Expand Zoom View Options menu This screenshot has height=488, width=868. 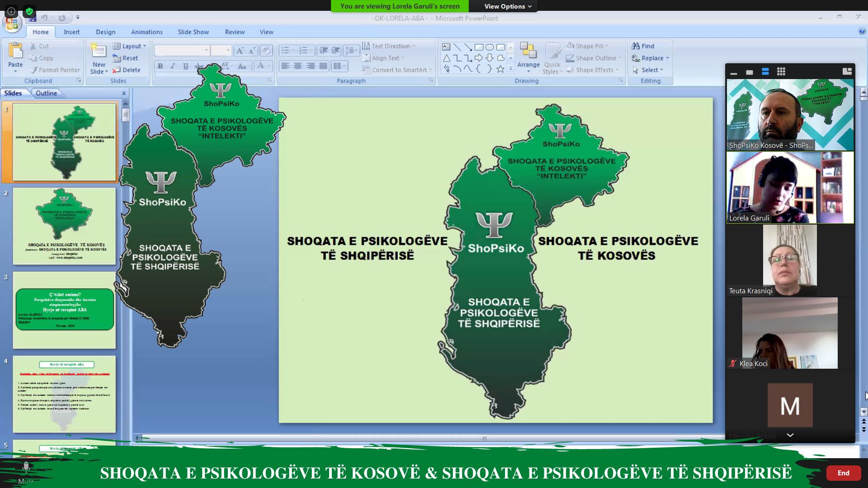(x=508, y=6)
